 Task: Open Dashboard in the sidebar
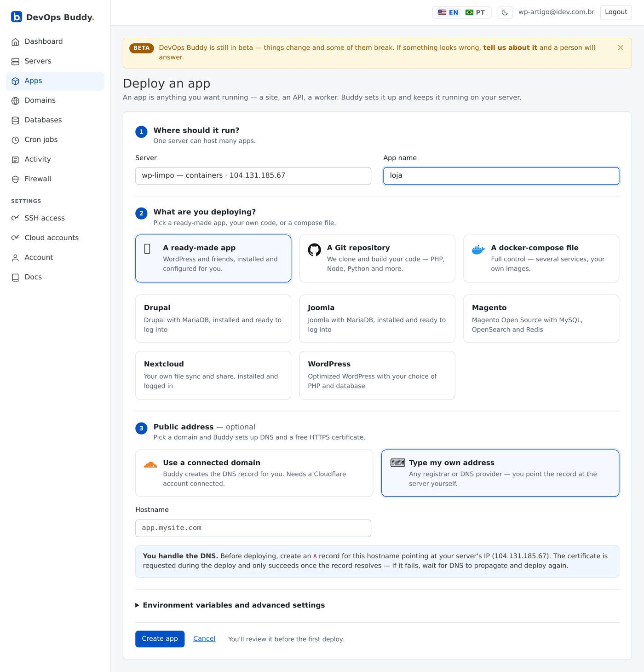pyautogui.click(x=55, y=41)
